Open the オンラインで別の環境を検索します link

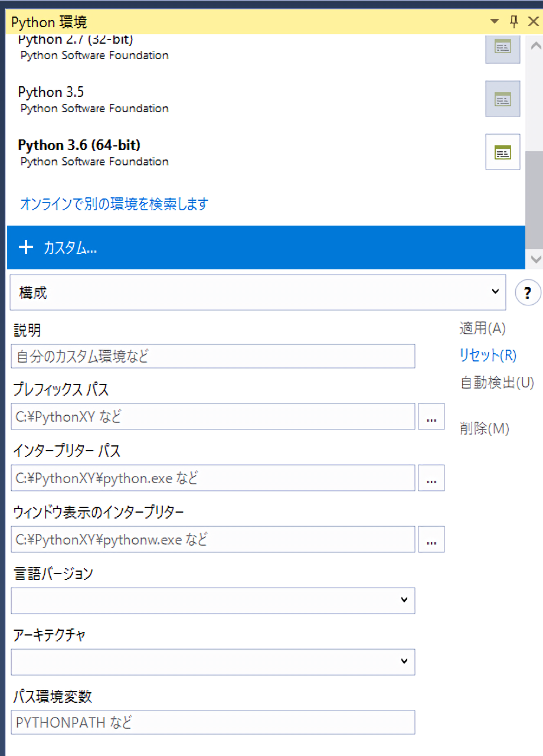(x=114, y=204)
